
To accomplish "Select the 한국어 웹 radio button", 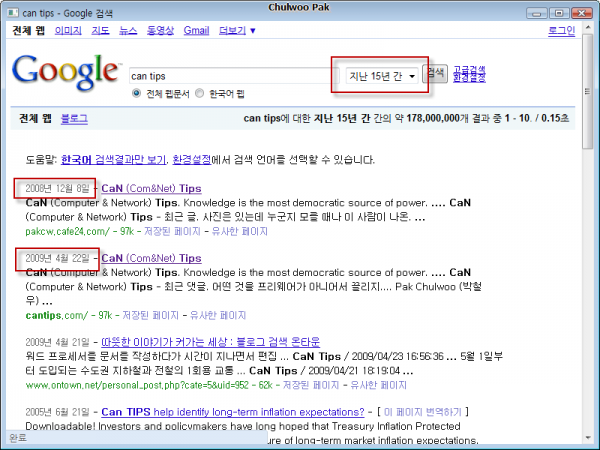I will pos(199,93).
